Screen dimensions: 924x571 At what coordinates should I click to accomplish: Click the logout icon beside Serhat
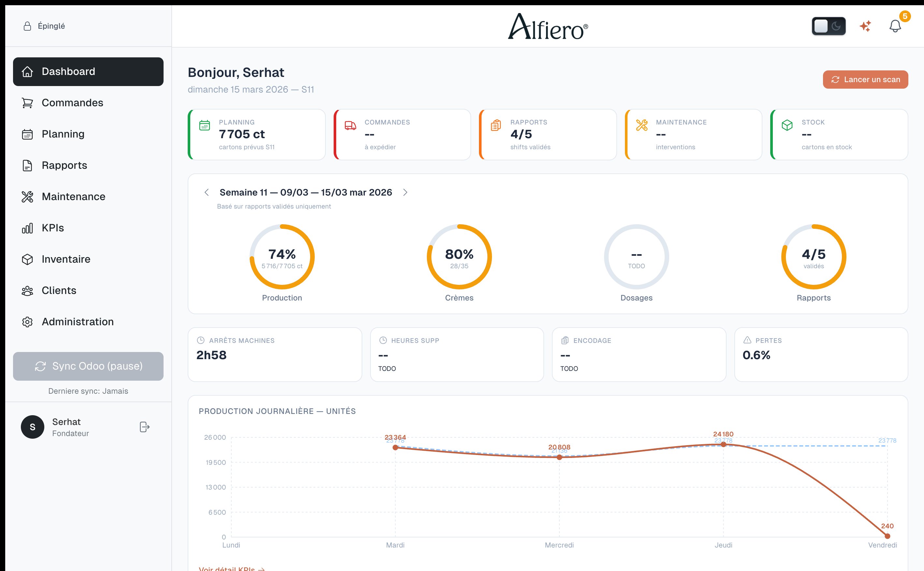[145, 427]
